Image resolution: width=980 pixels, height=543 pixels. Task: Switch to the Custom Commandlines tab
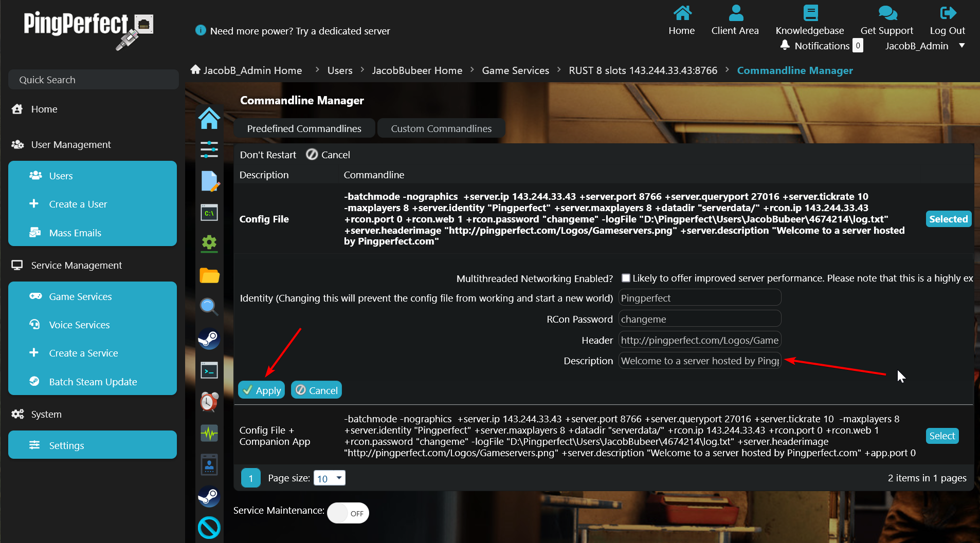[441, 128]
